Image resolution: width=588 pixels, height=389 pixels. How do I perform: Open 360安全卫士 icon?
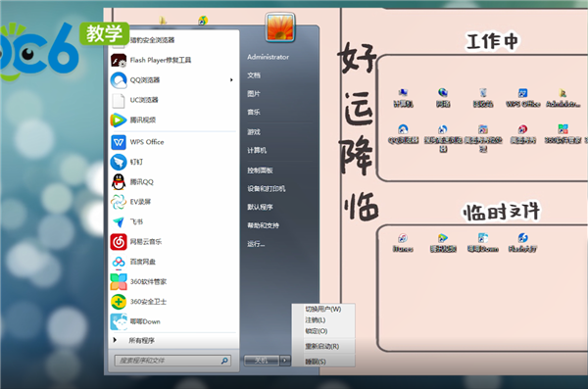click(x=119, y=302)
